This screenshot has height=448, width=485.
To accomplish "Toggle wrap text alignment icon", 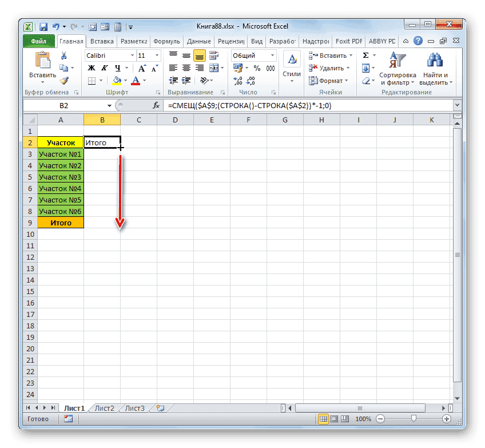I will click(214, 55).
